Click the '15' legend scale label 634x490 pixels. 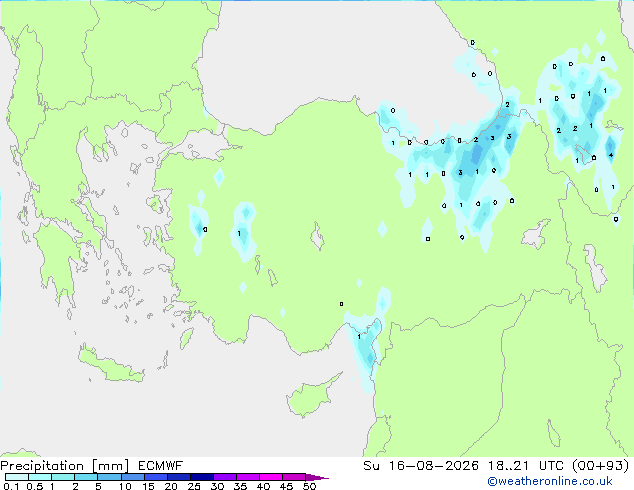click(x=148, y=486)
